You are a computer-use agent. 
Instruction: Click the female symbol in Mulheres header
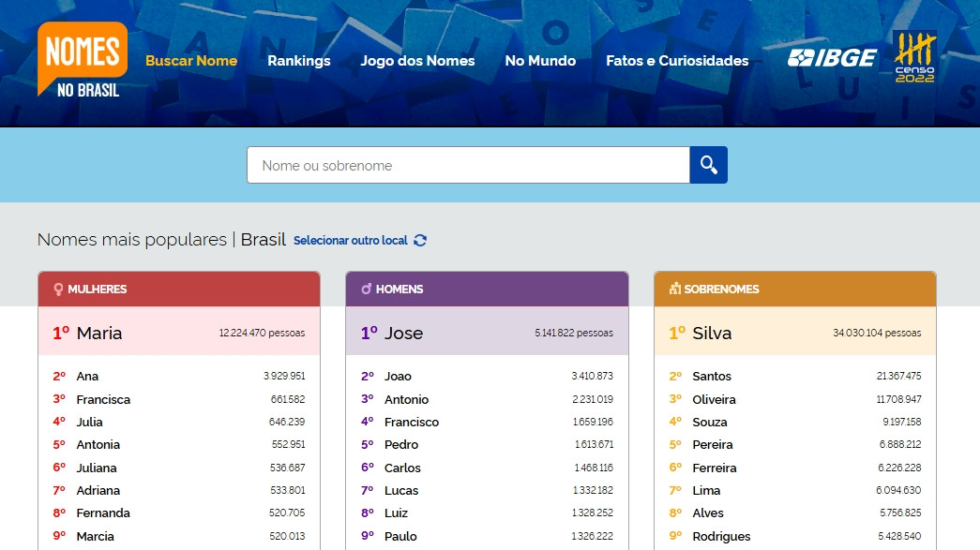point(58,290)
